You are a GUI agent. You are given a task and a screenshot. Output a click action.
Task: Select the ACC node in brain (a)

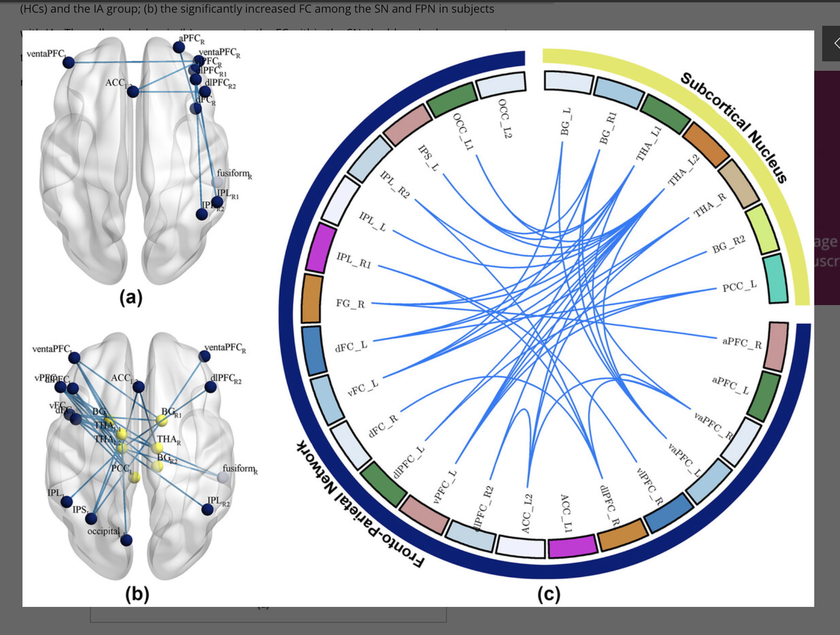pyautogui.click(x=133, y=91)
